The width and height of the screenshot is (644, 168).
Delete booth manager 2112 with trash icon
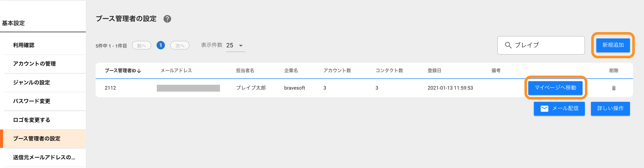(x=614, y=88)
